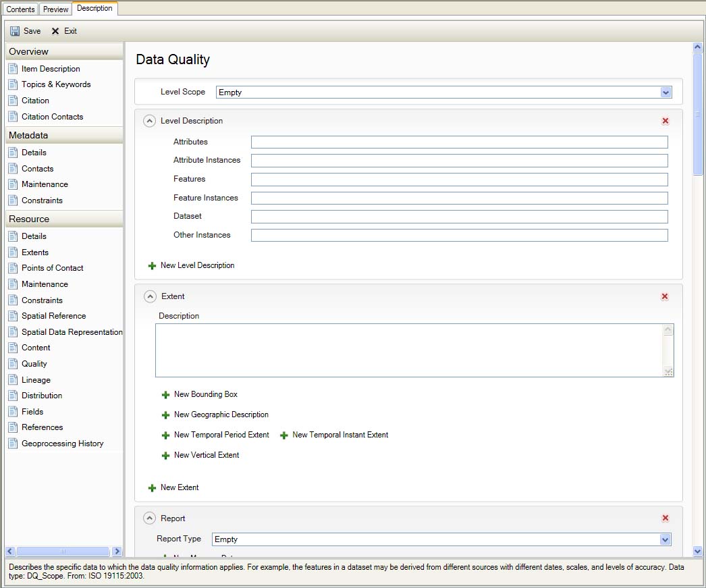The width and height of the screenshot is (706, 588).
Task: Click New Geographic Description link
Action: click(x=221, y=415)
